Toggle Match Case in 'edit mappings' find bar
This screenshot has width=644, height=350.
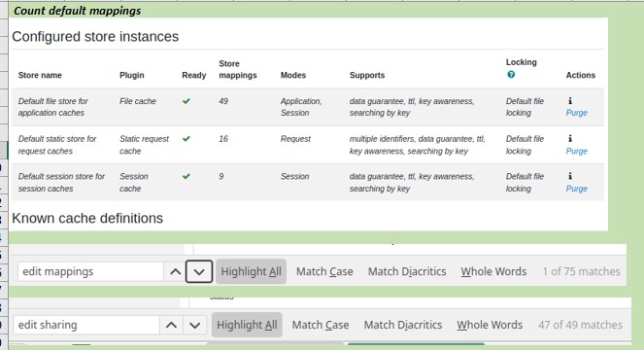324,271
